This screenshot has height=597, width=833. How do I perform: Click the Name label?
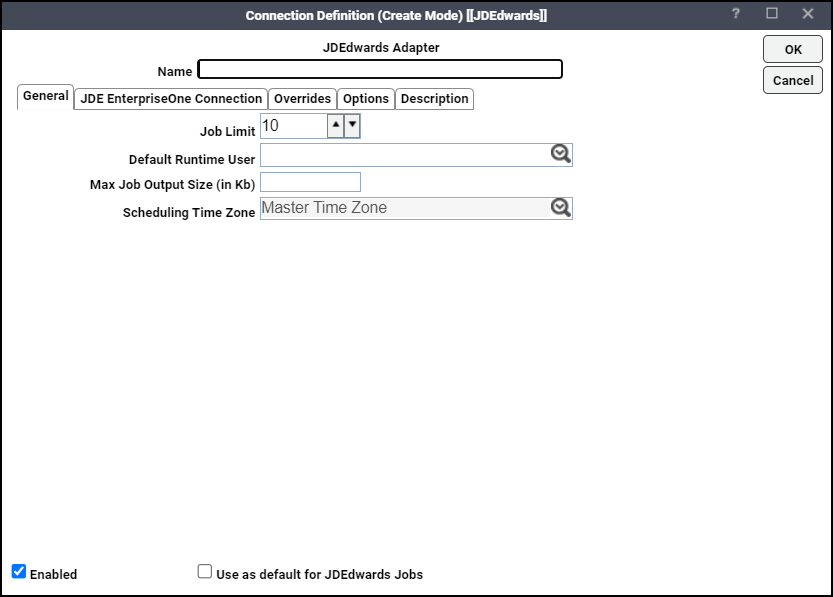[175, 71]
